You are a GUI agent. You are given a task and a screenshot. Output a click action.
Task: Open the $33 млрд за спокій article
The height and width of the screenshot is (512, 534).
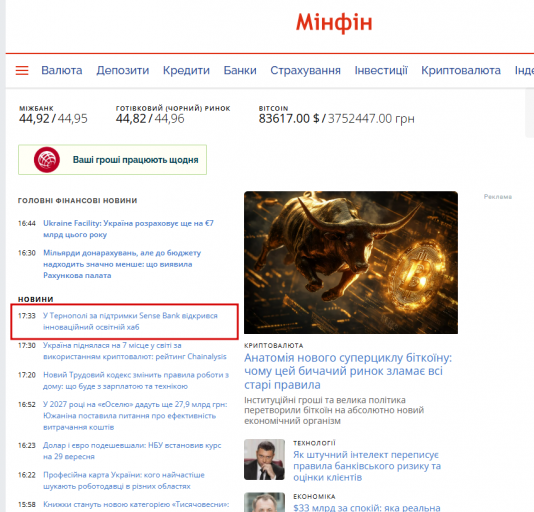click(x=367, y=507)
